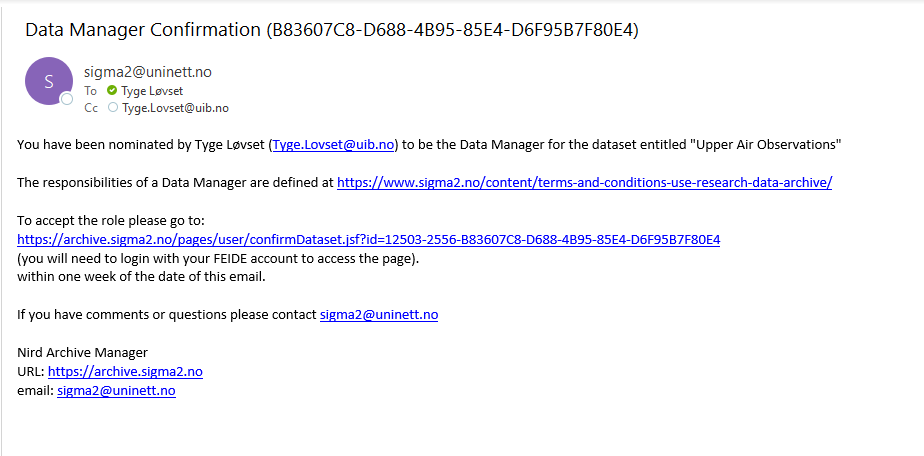This screenshot has height=456, width=924.
Task: Click the "To" field label
Action: click(x=91, y=90)
